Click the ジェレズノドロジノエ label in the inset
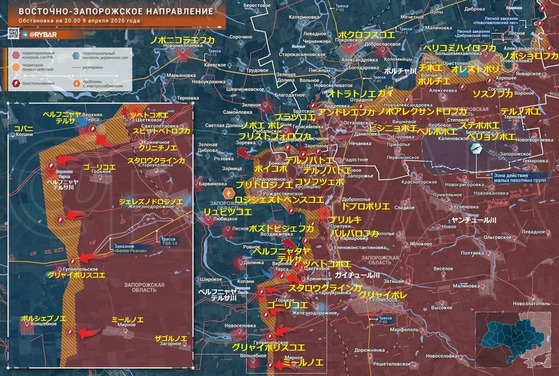Screen dimensions: 559x376 (x=151, y=202)
